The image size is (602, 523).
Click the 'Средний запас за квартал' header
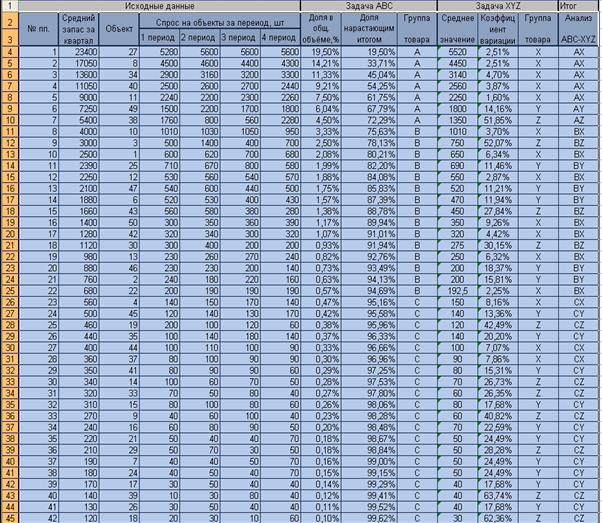(x=78, y=29)
